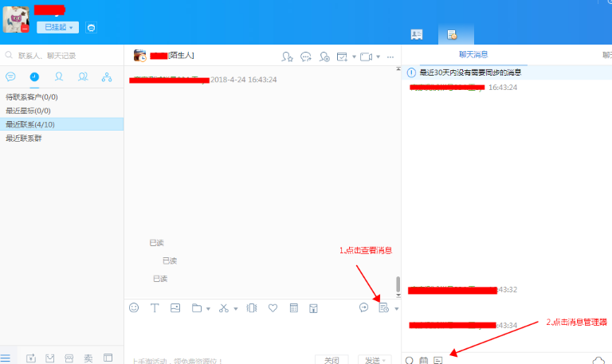Click the search magnifier in records panel footer
612x364 pixels.
pyautogui.click(x=410, y=360)
